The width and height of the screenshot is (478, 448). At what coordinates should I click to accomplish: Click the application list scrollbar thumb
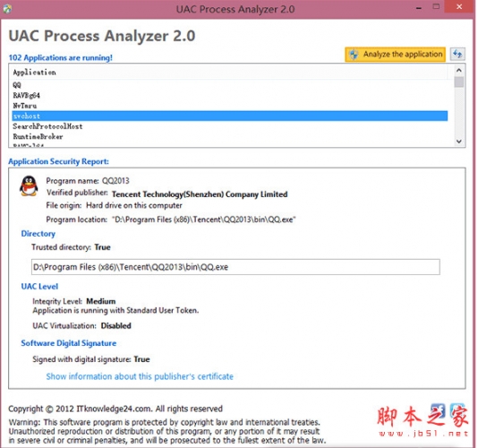click(459, 82)
